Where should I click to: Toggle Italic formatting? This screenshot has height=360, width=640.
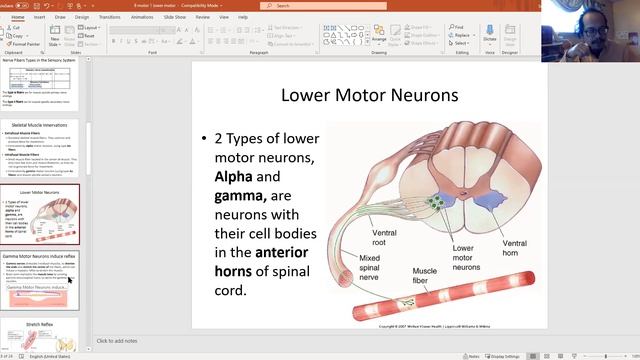[121, 41]
